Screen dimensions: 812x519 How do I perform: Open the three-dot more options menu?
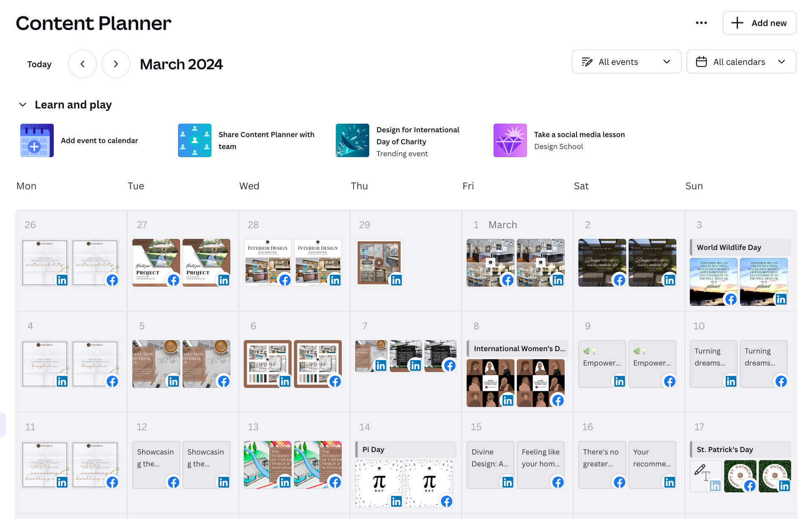[x=701, y=23]
